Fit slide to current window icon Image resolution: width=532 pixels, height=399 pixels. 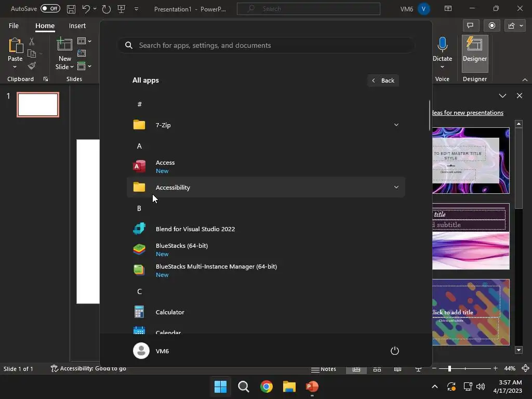pyautogui.click(x=526, y=368)
